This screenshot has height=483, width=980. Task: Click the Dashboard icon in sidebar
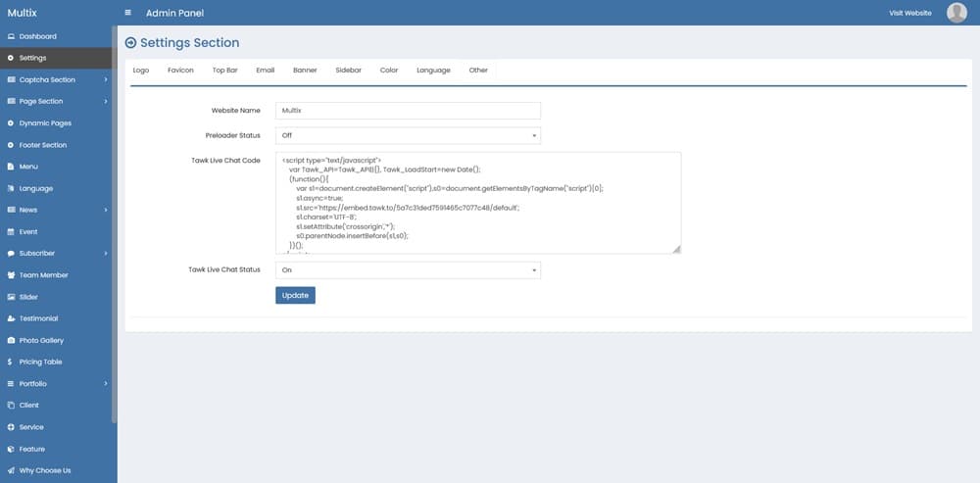[11, 36]
